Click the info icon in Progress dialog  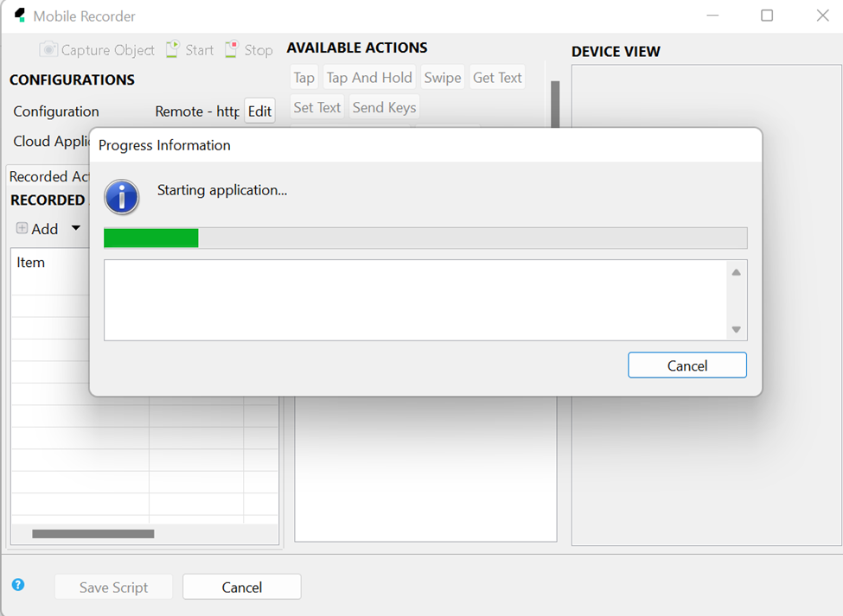coord(122,197)
